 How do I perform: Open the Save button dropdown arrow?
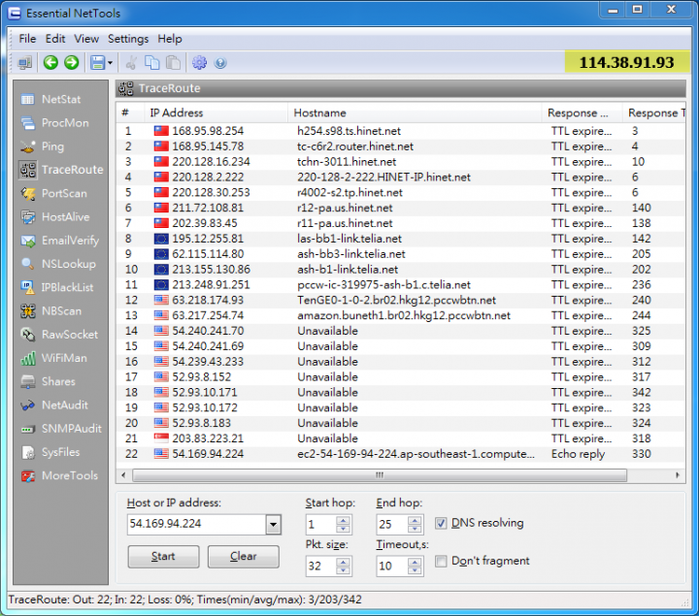pyautogui.click(x=110, y=63)
